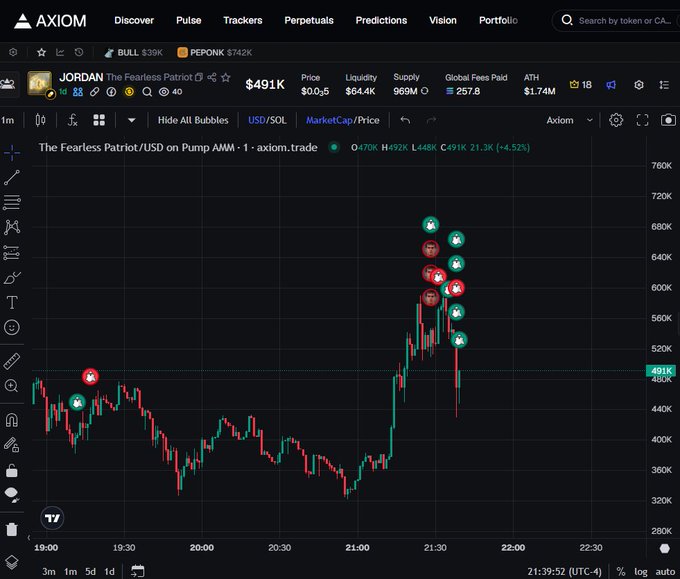680x579 pixels.
Task: Open candlestick chart style selector
Action: coord(40,120)
